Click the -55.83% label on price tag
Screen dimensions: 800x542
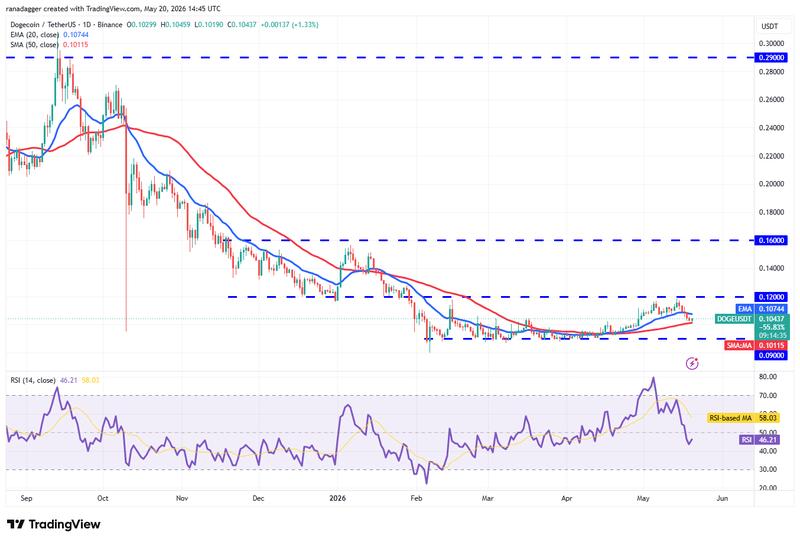(x=771, y=327)
